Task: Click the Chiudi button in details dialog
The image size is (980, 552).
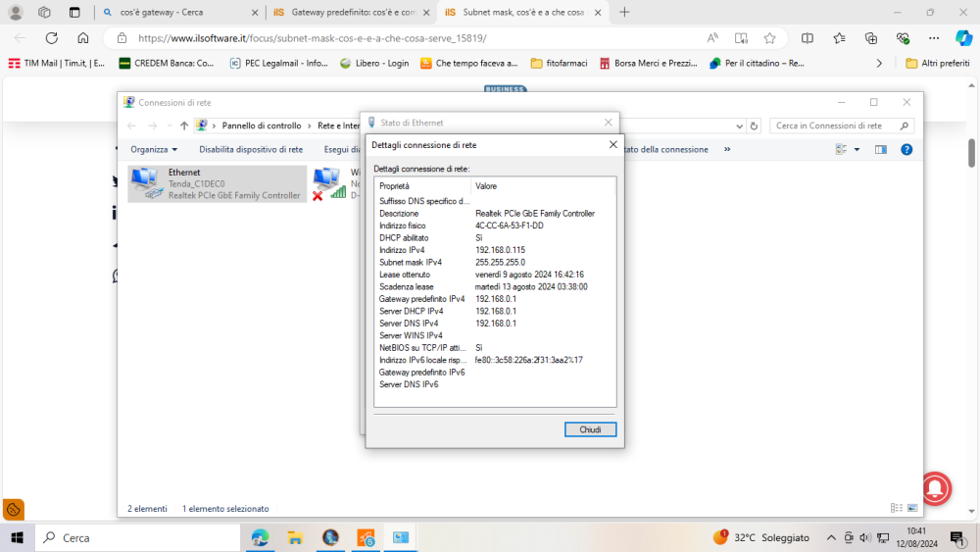Action: click(x=590, y=429)
